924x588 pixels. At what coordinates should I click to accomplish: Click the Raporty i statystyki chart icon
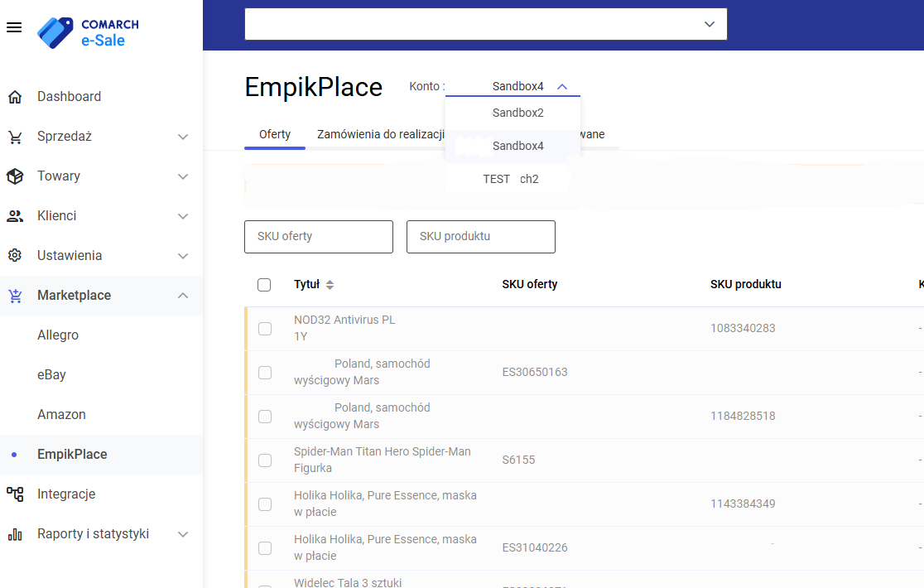click(x=15, y=534)
